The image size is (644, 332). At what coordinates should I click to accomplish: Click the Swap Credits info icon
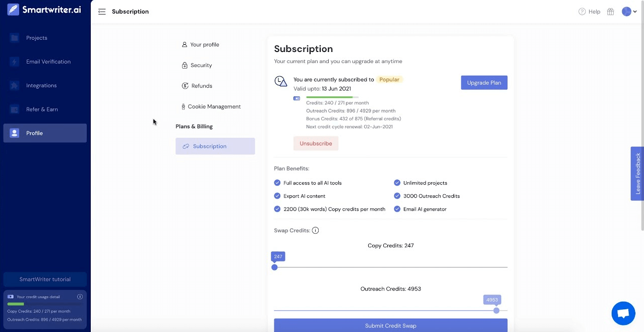(x=315, y=231)
